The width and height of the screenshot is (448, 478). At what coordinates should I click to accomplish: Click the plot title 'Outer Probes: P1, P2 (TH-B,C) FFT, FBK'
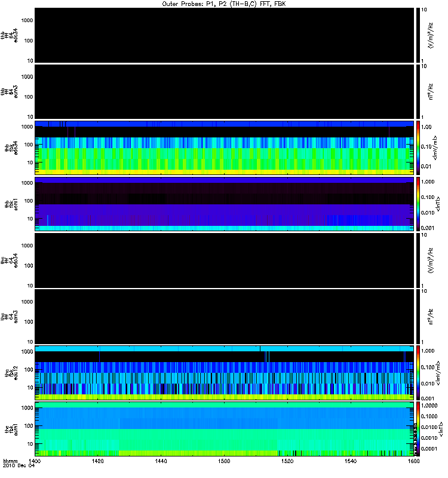click(x=224, y=4)
